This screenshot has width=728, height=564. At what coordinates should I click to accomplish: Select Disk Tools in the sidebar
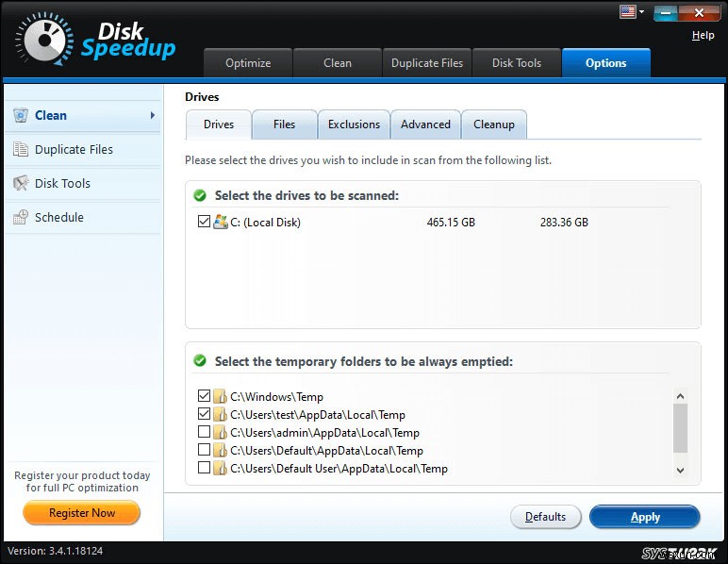tap(83, 183)
